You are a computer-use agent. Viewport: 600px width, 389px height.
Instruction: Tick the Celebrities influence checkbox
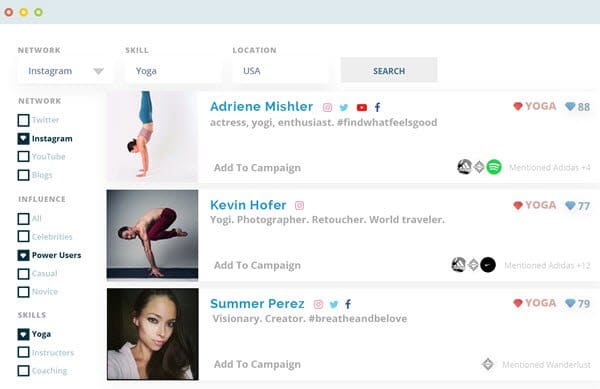(23, 236)
